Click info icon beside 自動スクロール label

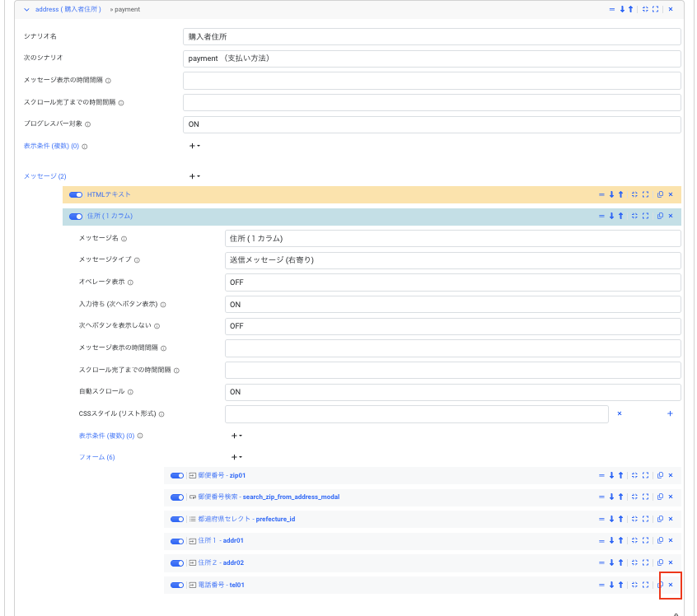(x=130, y=392)
